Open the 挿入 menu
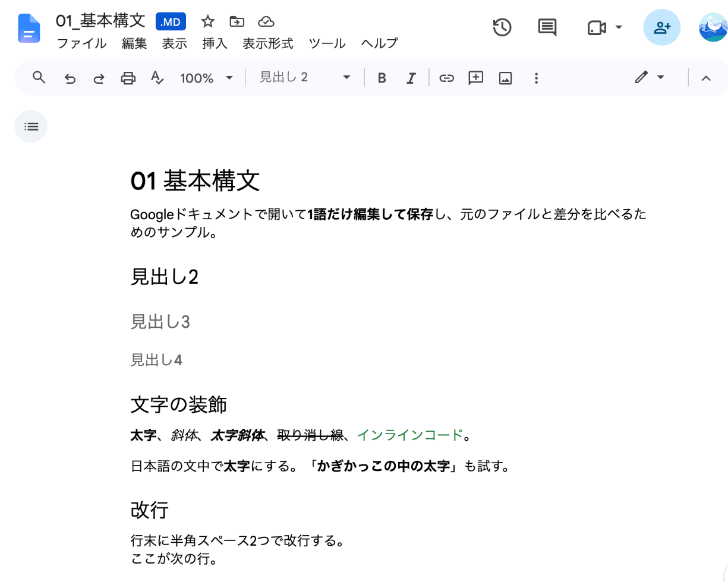 [x=215, y=43]
